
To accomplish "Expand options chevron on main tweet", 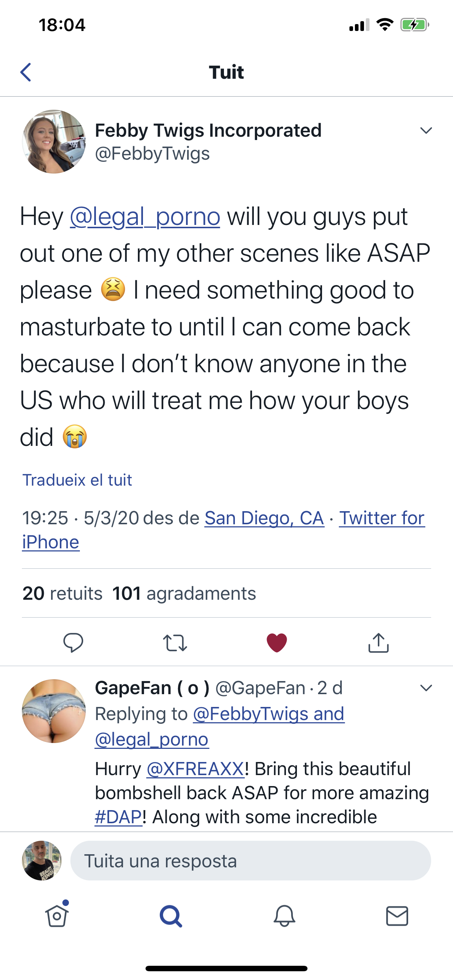I will click(426, 131).
